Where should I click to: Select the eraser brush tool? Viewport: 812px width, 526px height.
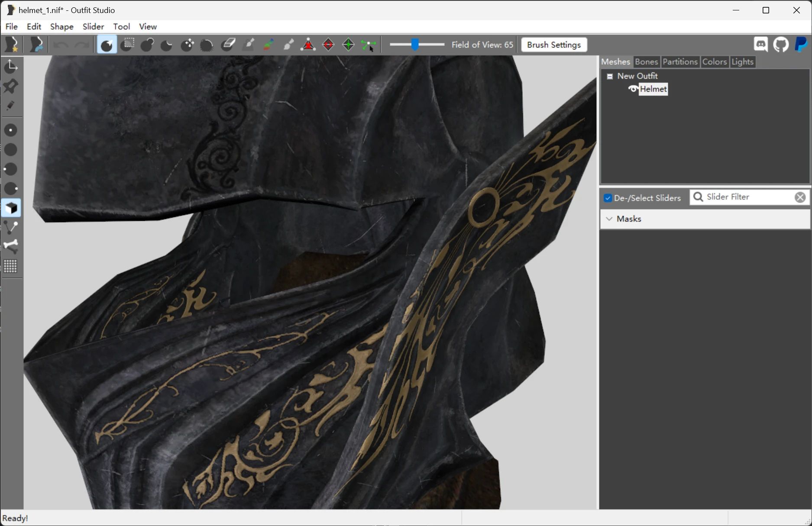(x=227, y=45)
